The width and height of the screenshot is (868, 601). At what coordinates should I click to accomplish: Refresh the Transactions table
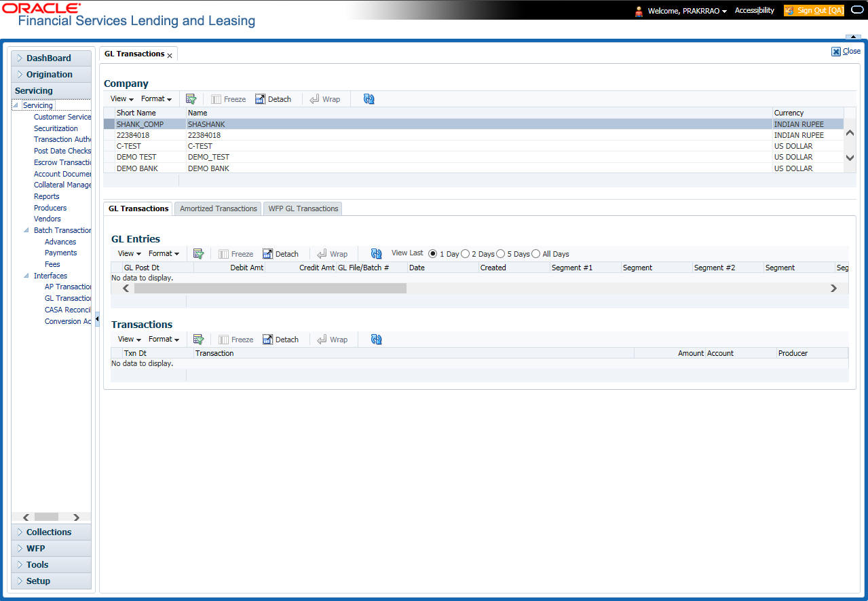pos(376,340)
